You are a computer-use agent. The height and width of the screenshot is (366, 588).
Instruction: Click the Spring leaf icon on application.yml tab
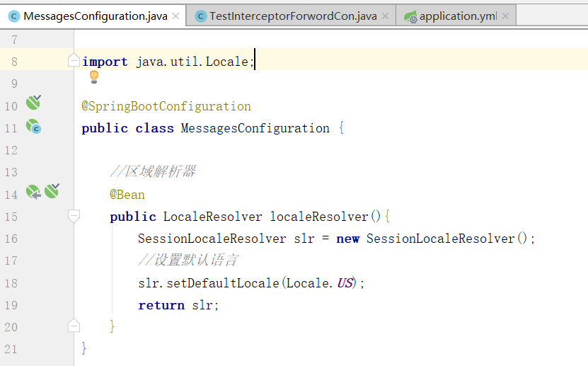410,17
